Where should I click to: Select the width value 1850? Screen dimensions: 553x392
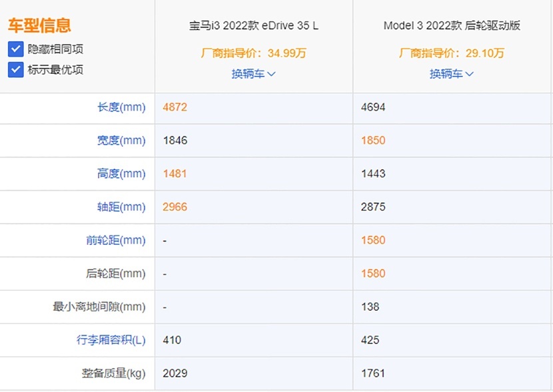click(x=373, y=140)
